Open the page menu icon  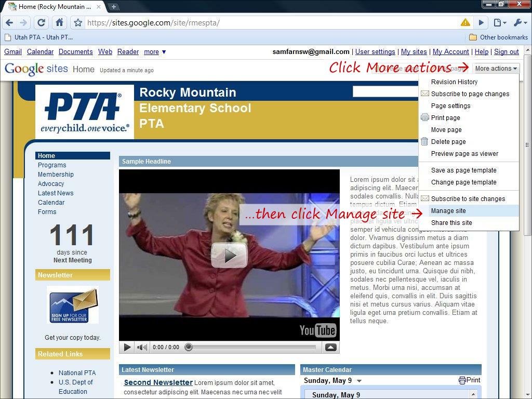click(500, 23)
